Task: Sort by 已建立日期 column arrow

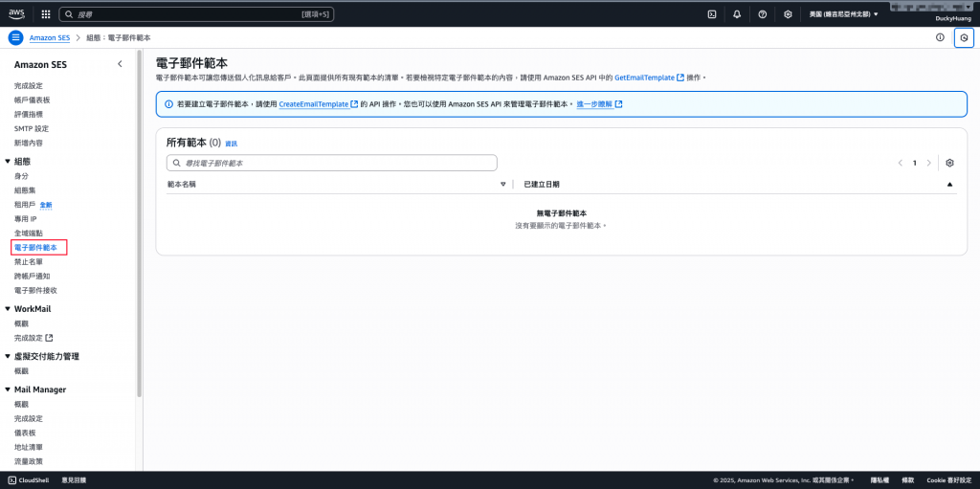Action: click(950, 185)
